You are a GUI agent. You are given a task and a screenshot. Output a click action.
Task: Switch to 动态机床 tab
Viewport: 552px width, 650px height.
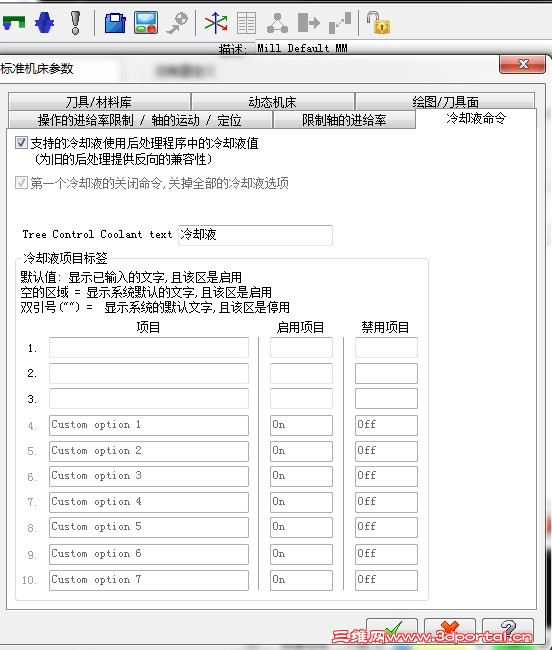coord(272,102)
